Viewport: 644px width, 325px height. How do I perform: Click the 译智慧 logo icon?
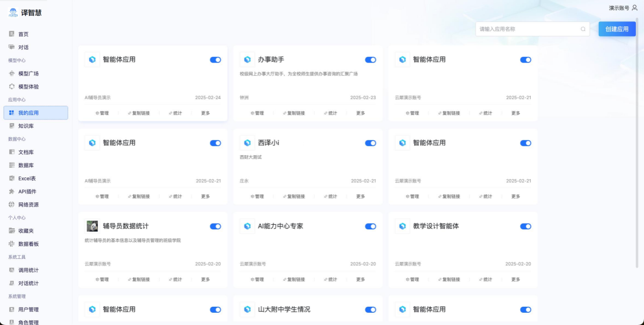13,14
